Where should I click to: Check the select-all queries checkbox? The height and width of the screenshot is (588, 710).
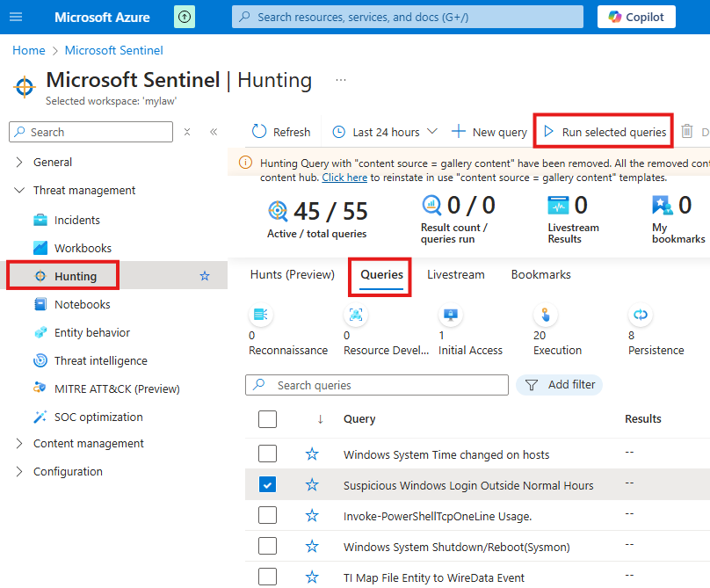267,419
